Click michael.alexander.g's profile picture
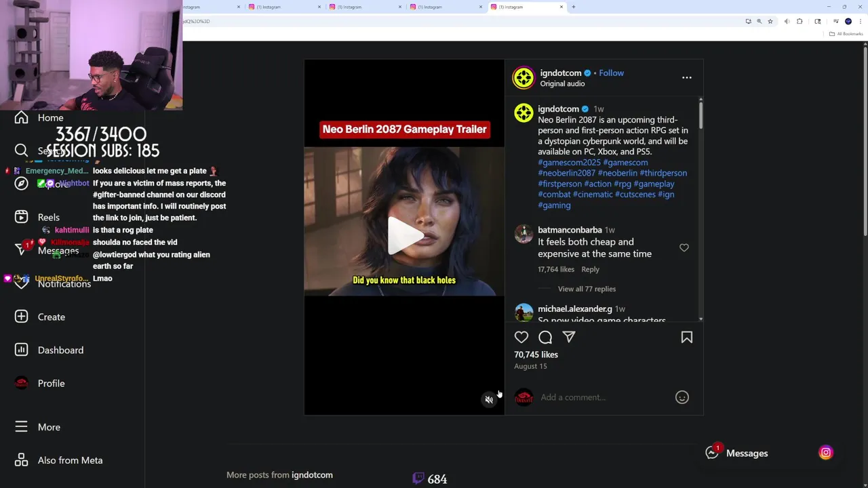 click(524, 312)
